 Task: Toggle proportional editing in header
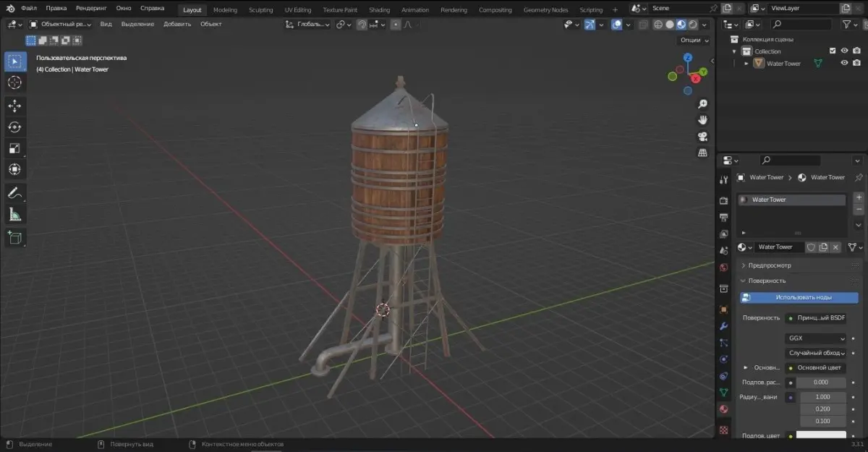pos(396,24)
